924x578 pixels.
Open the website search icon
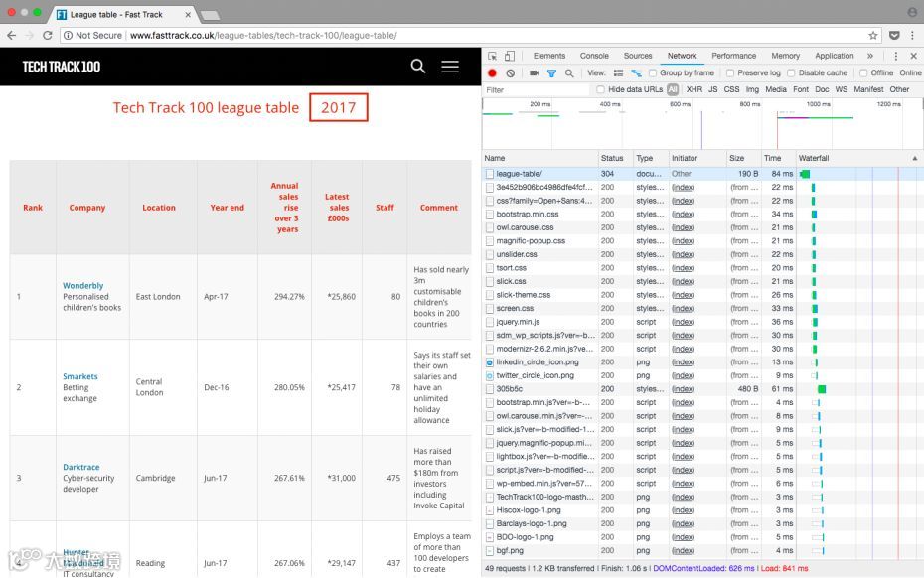tap(418, 66)
